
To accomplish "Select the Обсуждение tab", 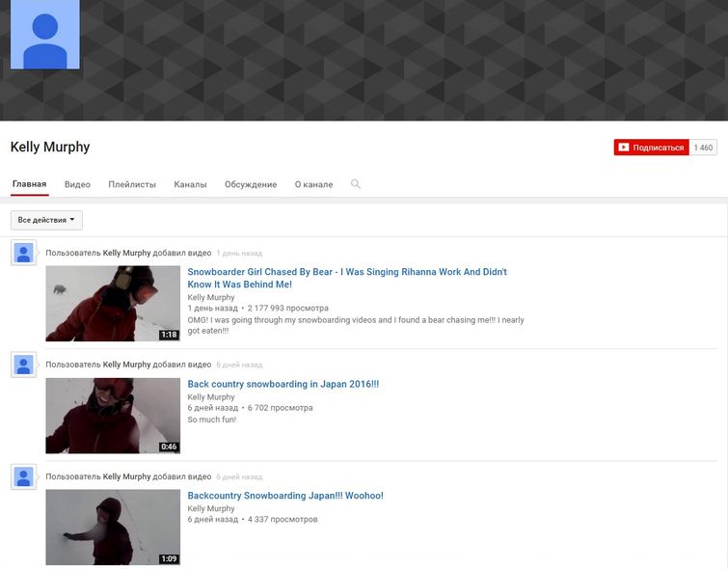I will (x=251, y=184).
